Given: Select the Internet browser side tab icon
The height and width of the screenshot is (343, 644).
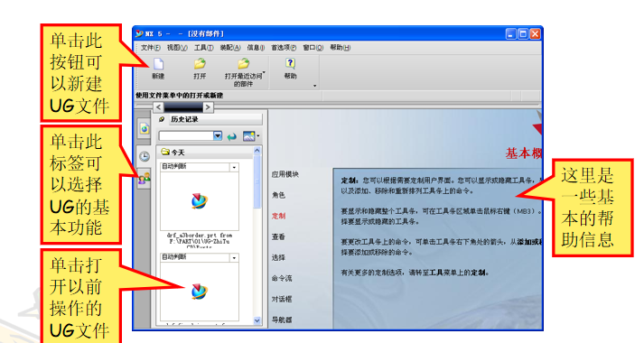Looking at the screenshot, I should [x=145, y=129].
